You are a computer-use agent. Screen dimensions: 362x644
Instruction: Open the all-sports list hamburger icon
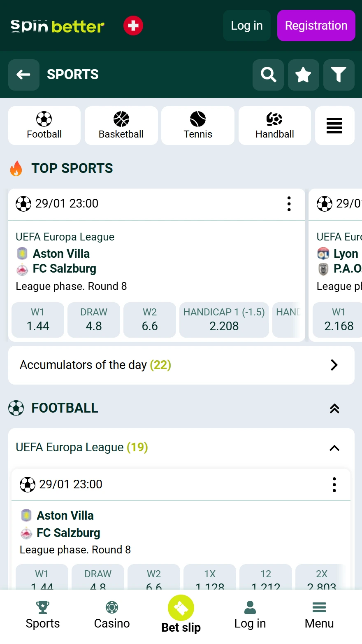click(334, 126)
